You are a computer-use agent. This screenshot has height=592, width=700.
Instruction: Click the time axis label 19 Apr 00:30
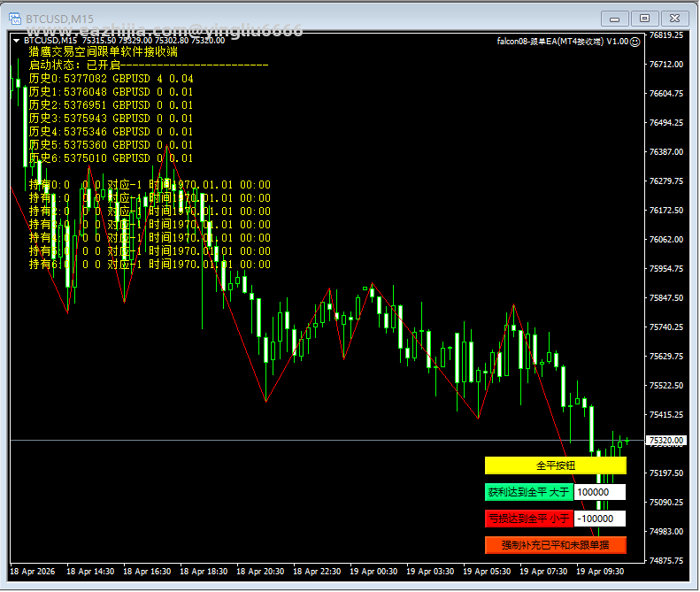click(x=373, y=572)
